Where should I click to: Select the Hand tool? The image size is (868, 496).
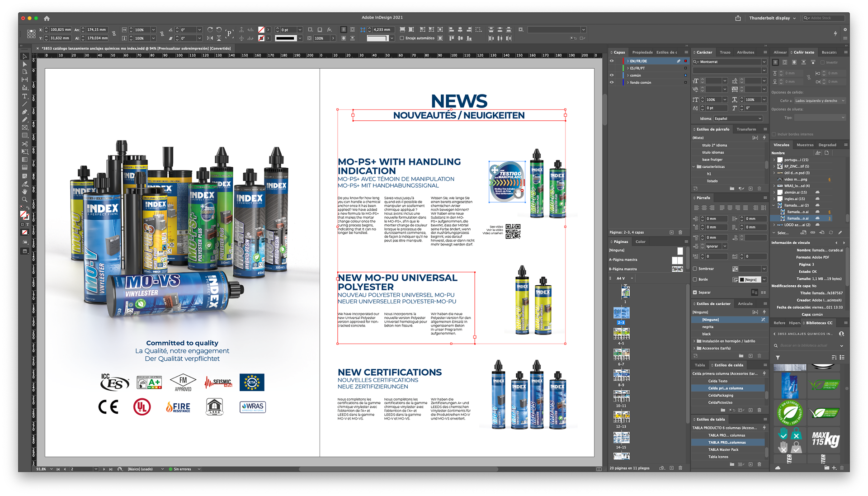(25, 192)
